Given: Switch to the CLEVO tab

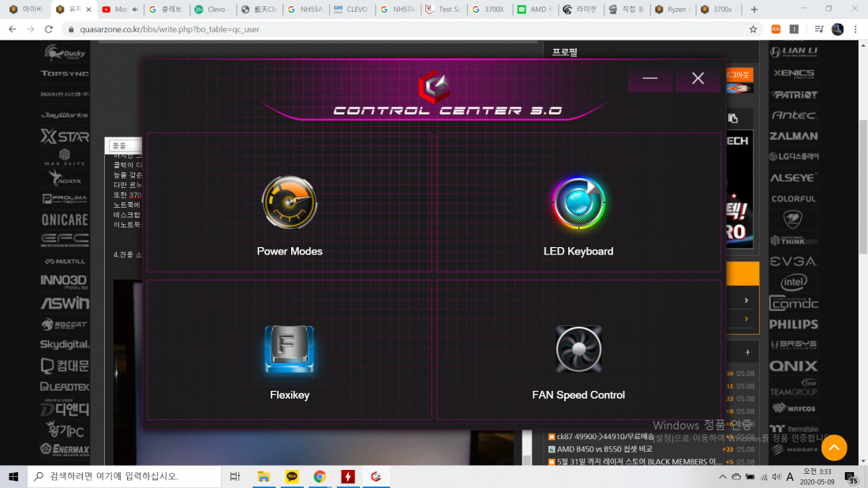Looking at the screenshot, I should (352, 9).
